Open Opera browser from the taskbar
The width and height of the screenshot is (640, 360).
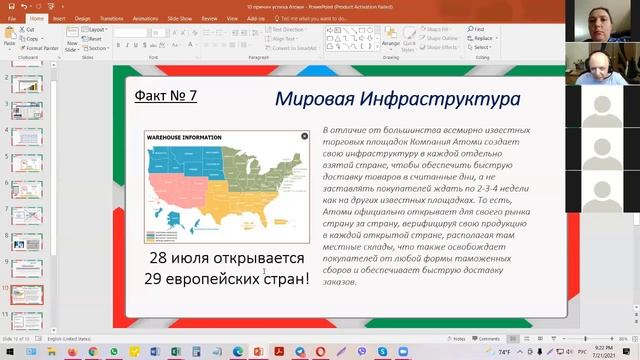coord(320,351)
